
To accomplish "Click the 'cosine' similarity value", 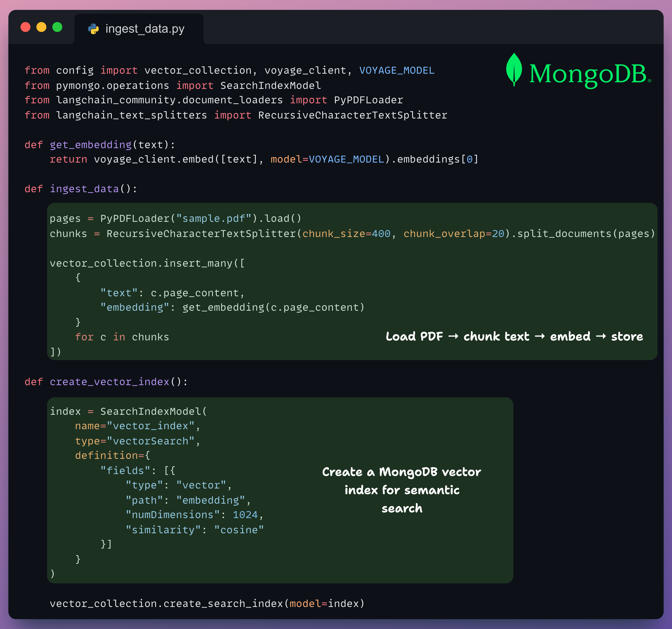I will pos(239,529).
